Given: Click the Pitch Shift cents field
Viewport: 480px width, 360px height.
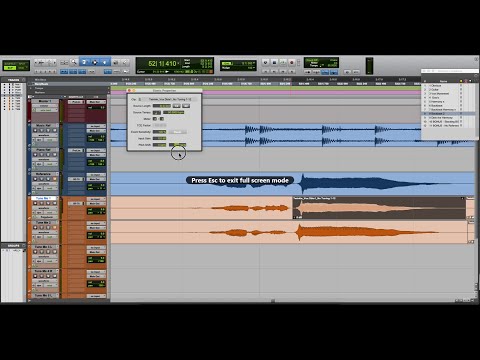Looking at the screenshot, I should point(177,145).
